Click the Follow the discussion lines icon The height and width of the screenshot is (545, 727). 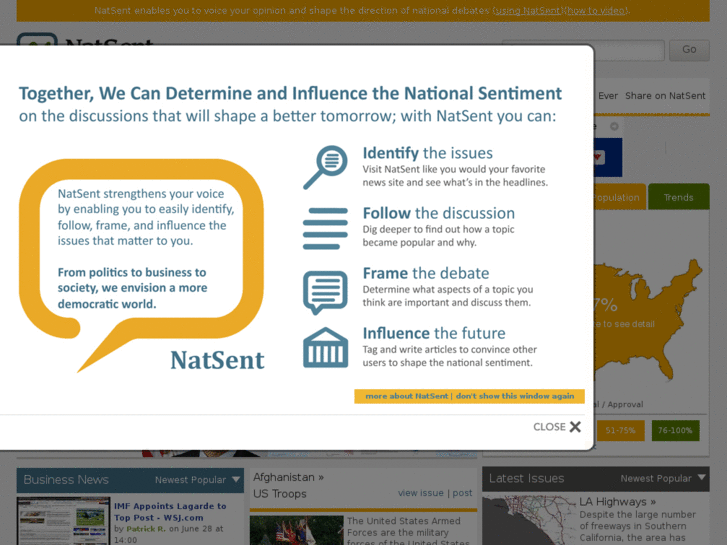click(325, 228)
